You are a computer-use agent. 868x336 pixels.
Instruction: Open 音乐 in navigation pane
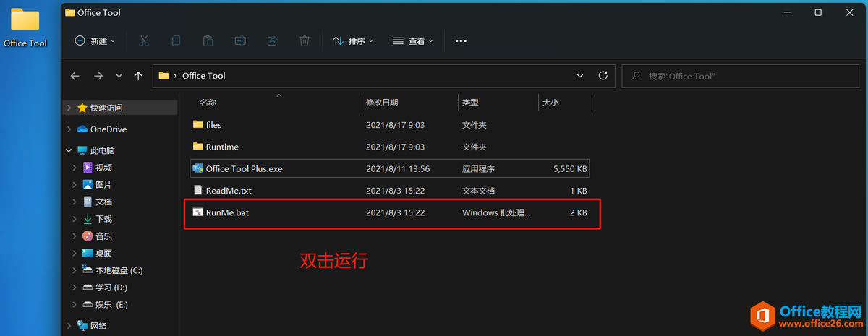click(x=103, y=236)
